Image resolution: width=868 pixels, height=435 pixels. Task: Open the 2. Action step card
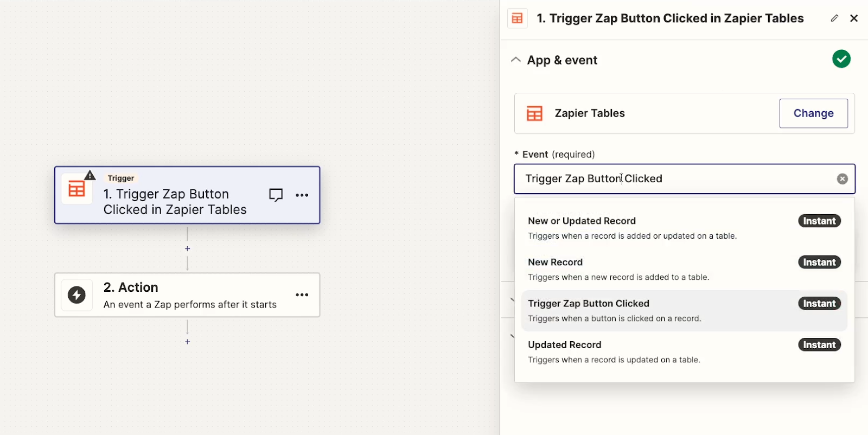[187, 295]
